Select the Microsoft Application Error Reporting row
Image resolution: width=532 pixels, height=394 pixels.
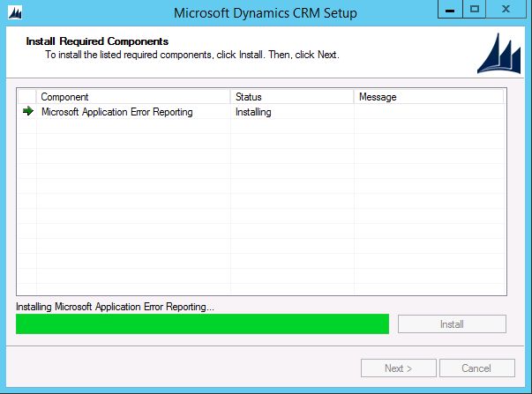[x=261, y=112]
